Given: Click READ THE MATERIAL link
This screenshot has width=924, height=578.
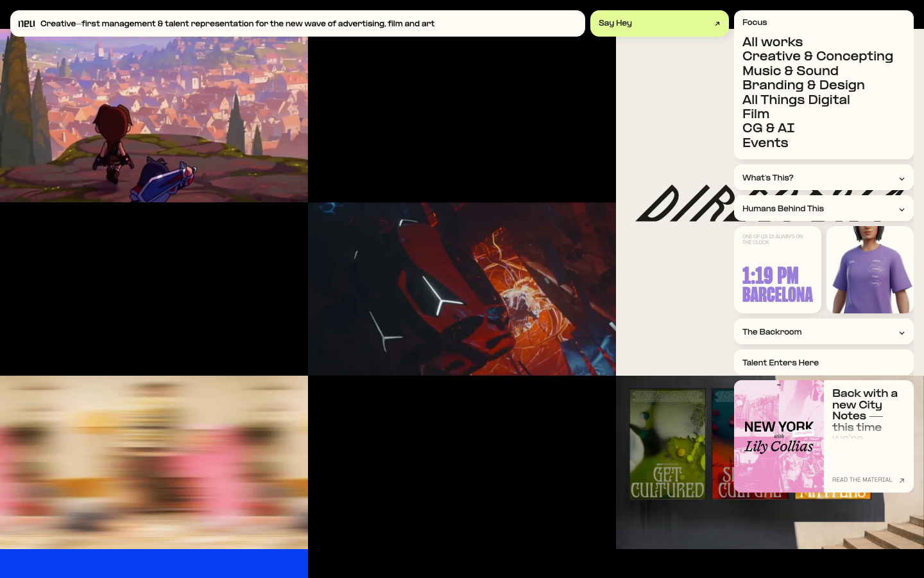Looking at the screenshot, I should [862, 480].
